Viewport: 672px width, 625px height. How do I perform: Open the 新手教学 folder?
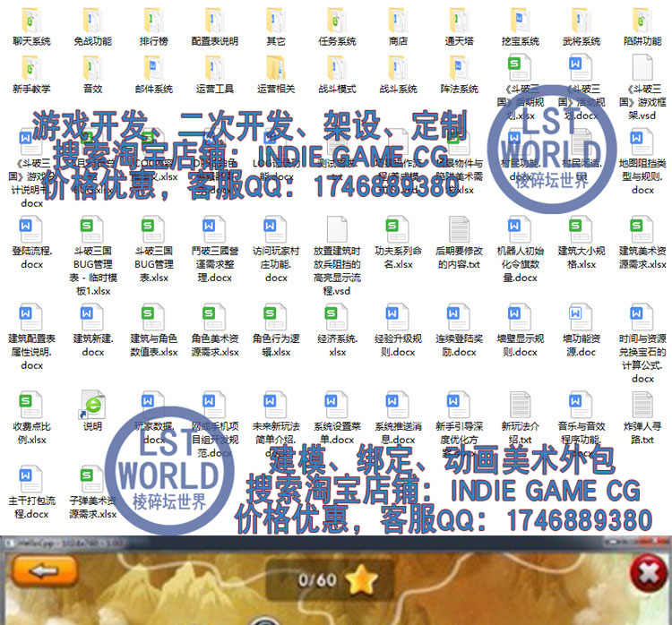31,74
